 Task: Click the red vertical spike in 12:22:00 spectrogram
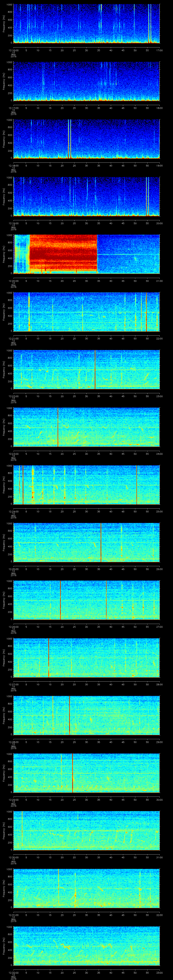pyautogui.click(x=95, y=369)
